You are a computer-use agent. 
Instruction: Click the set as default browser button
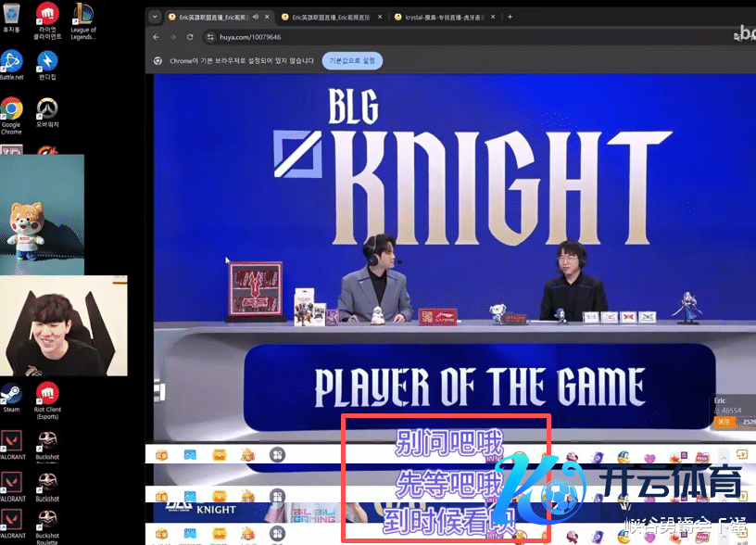352,60
